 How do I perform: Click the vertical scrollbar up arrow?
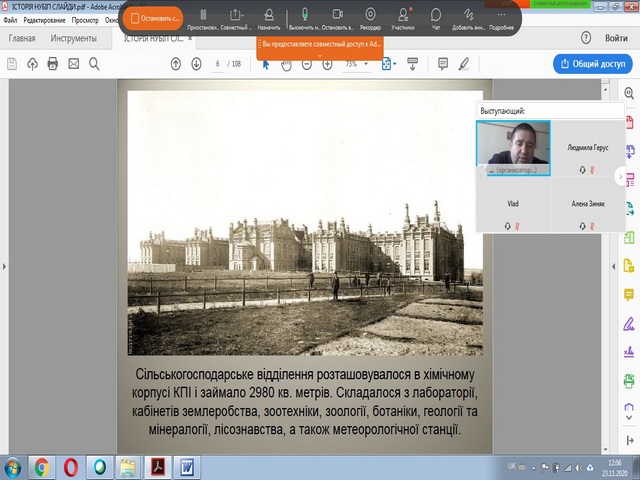[605, 89]
